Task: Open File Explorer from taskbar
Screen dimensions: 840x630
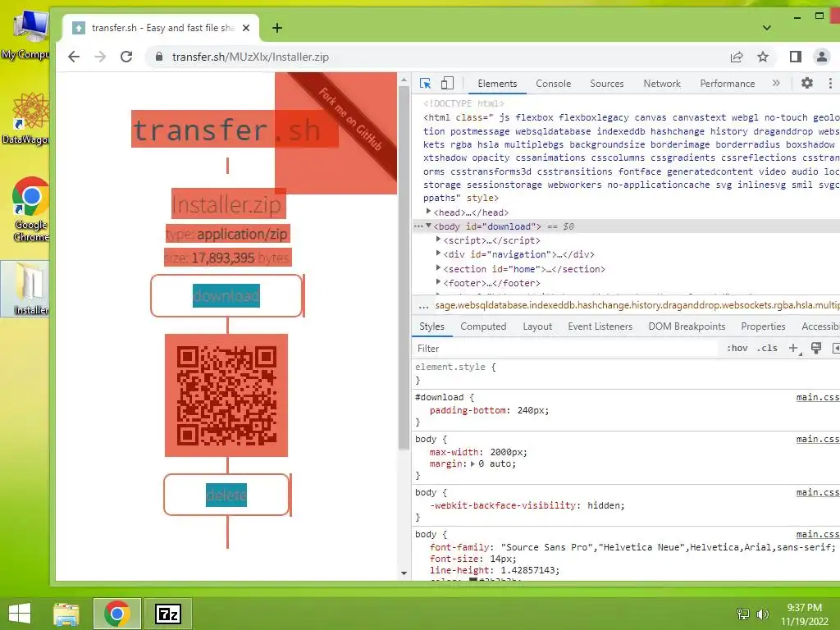Action: (66, 614)
